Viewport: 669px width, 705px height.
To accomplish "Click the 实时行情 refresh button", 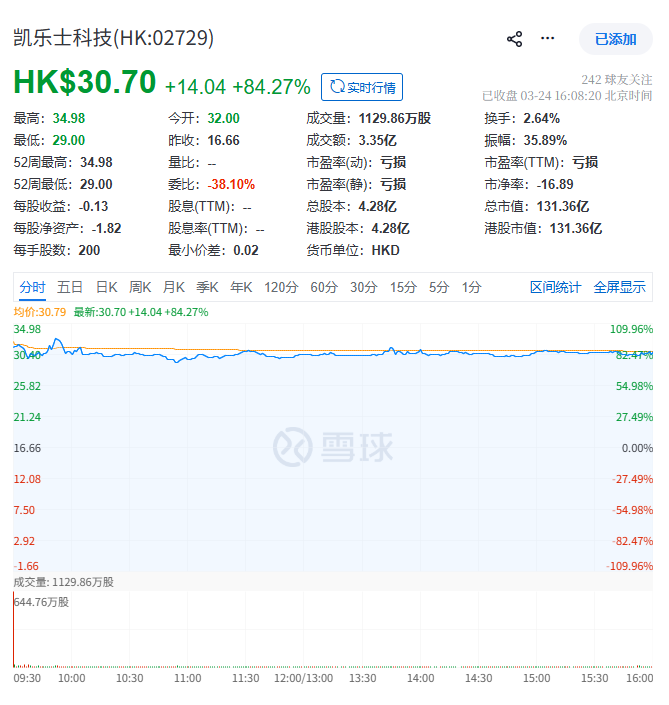I will point(362,87).
